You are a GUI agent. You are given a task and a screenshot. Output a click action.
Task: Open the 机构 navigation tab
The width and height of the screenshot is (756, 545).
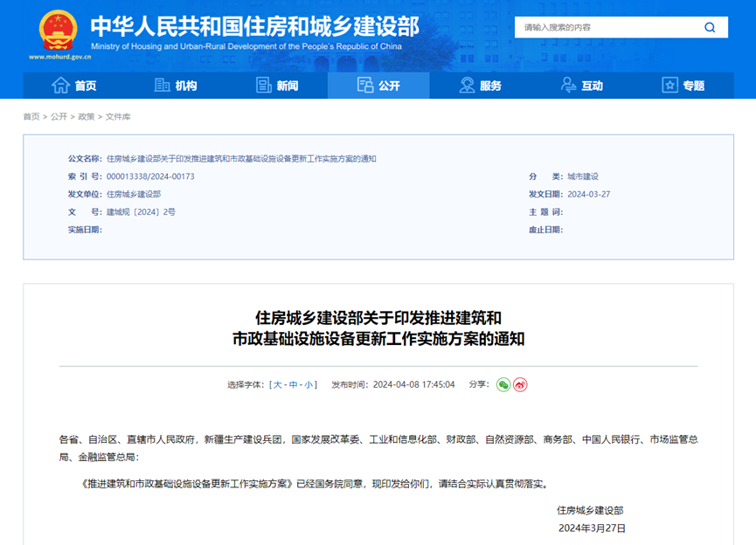point(176,86)
